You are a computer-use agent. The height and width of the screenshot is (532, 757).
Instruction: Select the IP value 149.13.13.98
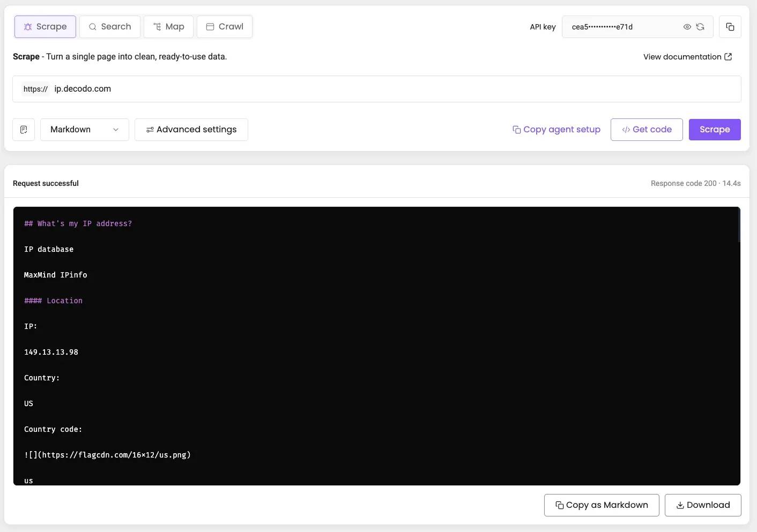point(51,352)
